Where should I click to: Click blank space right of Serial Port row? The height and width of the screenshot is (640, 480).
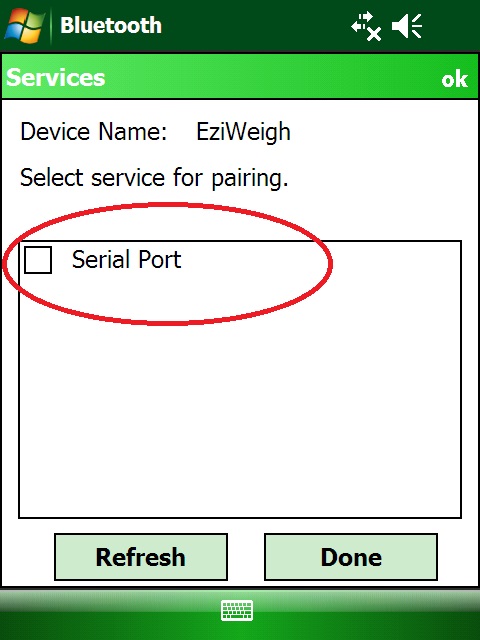pyautogui.click(x=394, y=260)
